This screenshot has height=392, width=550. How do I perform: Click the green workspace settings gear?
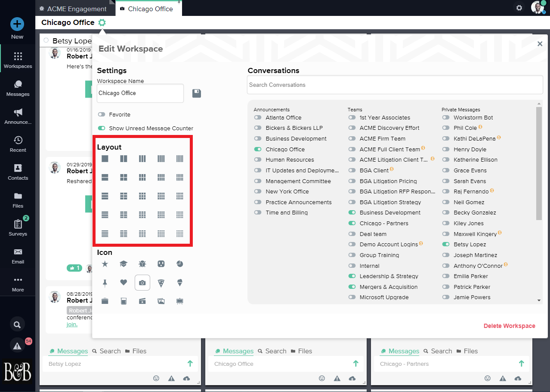[102, 23]
